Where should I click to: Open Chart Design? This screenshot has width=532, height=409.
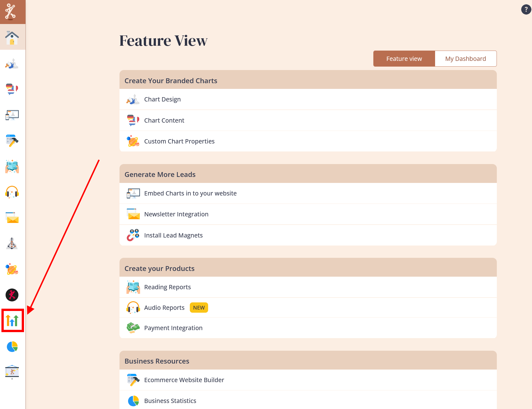162,99
